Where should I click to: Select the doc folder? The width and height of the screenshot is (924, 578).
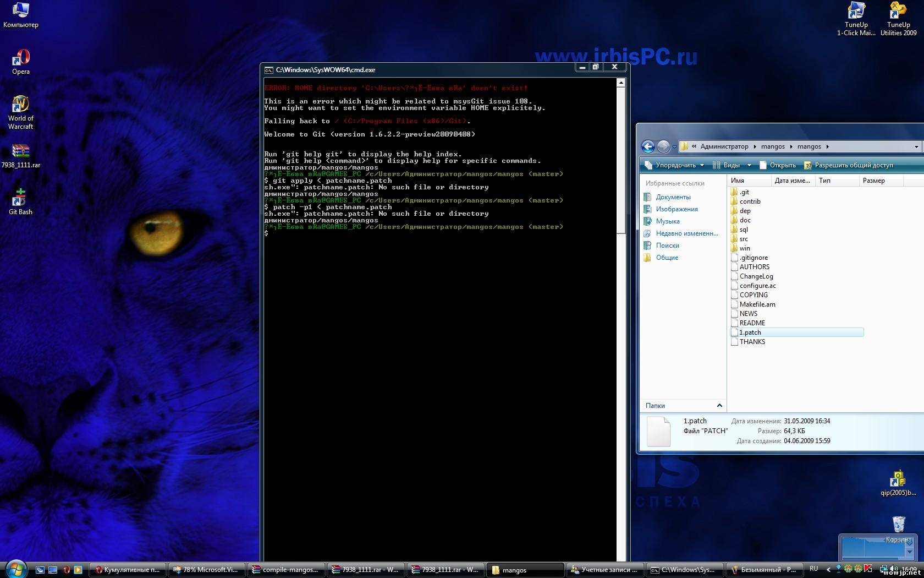pos(741,220)
